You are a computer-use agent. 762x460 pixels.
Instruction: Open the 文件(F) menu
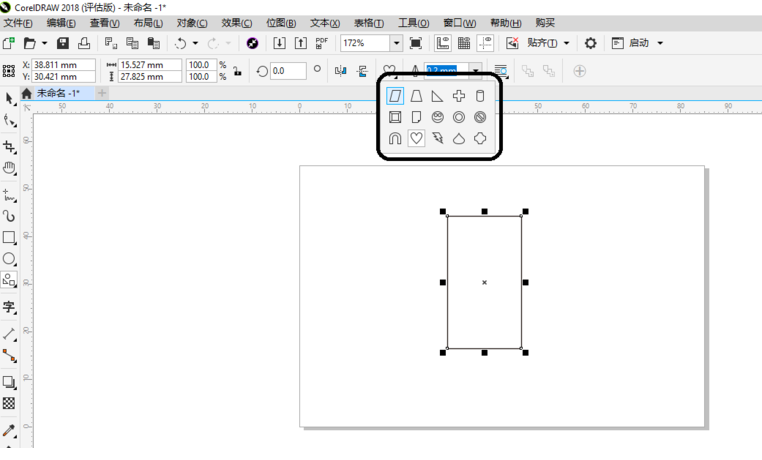pos(18,23)
